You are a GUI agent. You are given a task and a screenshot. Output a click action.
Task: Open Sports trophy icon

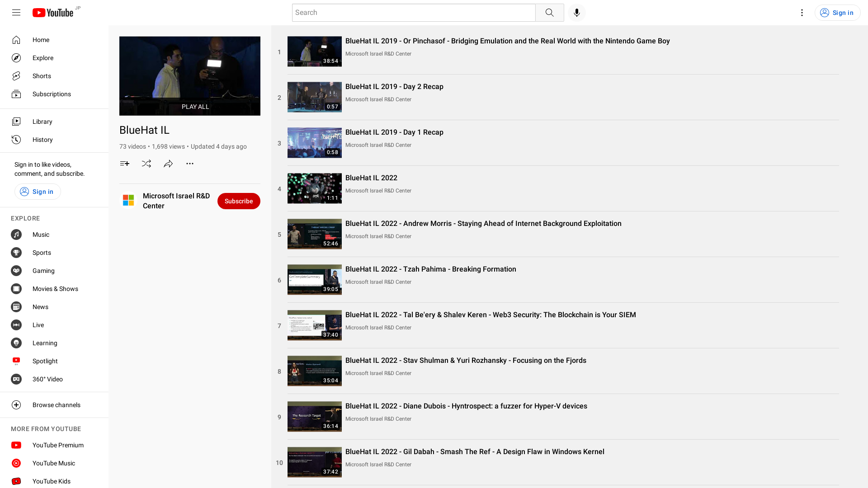coord(16,253)
